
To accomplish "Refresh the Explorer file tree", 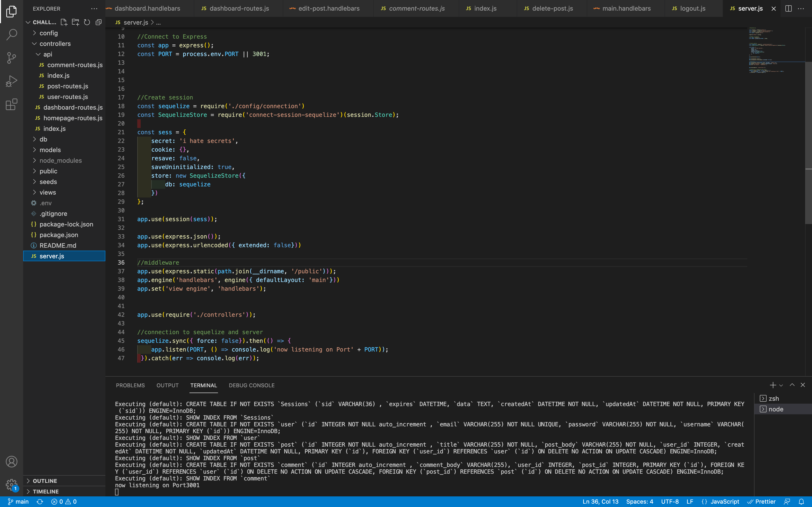I will point(87,22).
